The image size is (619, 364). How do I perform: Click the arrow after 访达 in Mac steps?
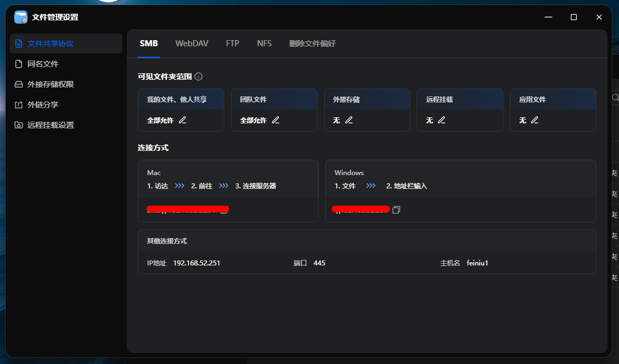point(179,186)
